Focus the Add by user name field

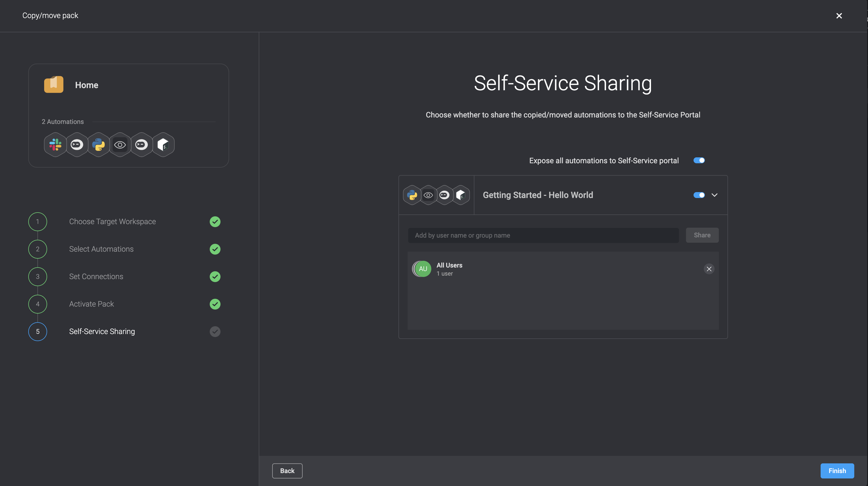(543, 235)
